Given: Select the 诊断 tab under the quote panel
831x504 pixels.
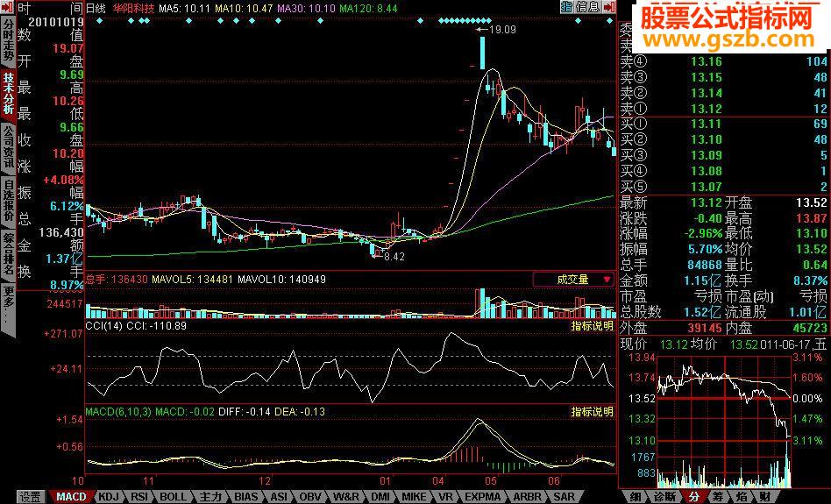Looking at the screenshot, I should [664, 497].
